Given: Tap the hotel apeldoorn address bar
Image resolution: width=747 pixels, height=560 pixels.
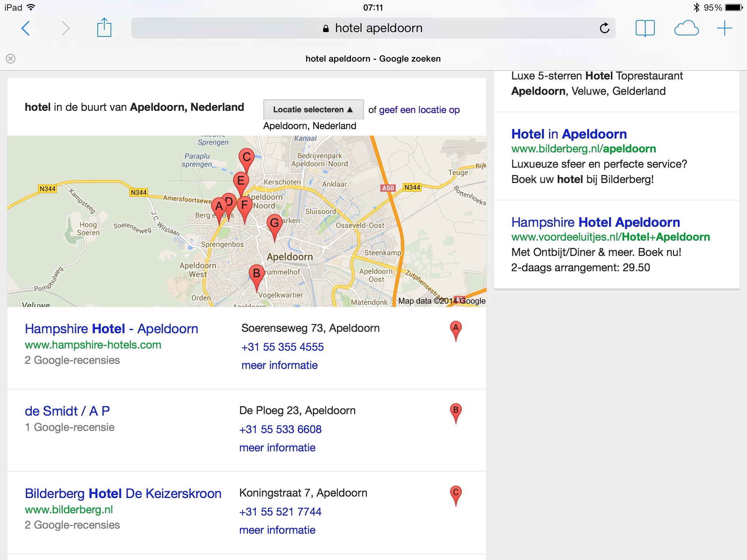Looking at the screenshot, I should (x=373, y=28).
